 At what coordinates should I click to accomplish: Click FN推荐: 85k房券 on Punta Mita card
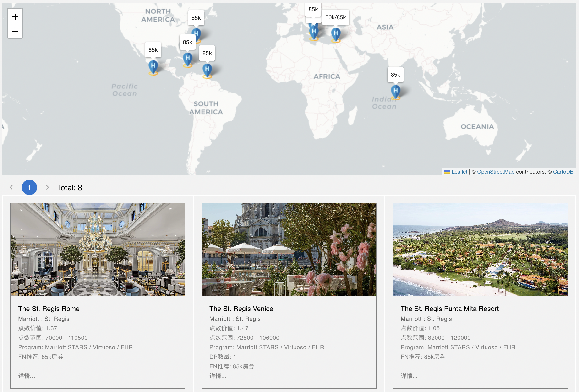pyautogui.click(x=423, y=357)
